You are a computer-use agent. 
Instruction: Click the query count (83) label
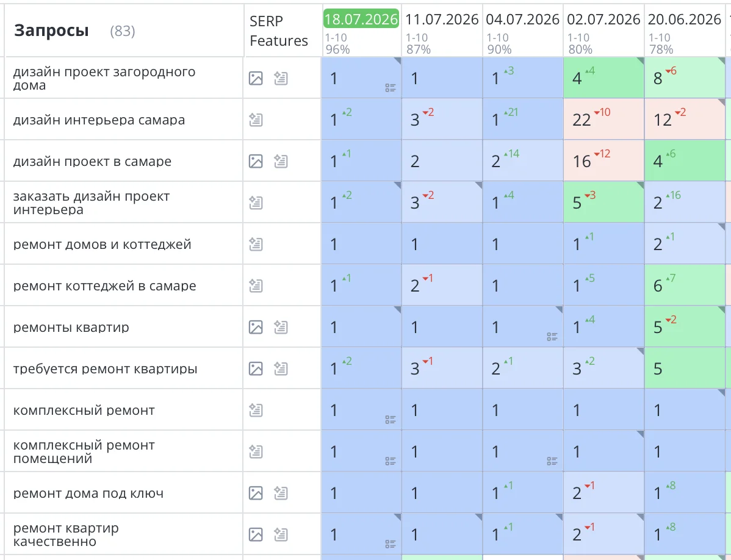pyautogui.click(x=123, y=31)
